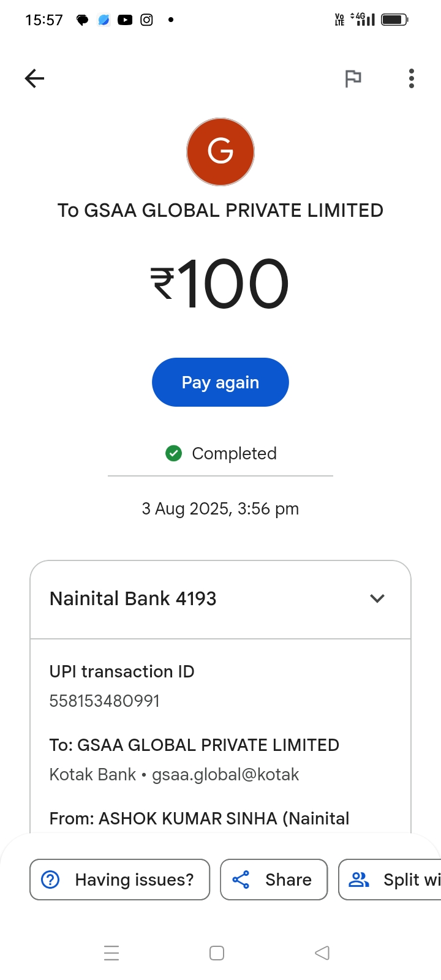Tap the Split with friends button
Image resolution: width=441 pixels, height=980 pixels.
(392, 880)
